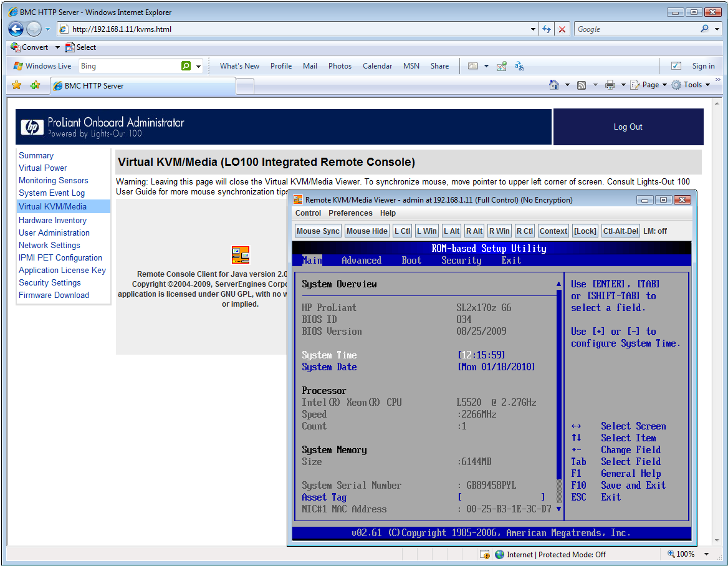This screenshot has height=566, width=728.
Task: Click the Windows Live share picture icon
Action: pyautogui.click(x=501, y=66)
